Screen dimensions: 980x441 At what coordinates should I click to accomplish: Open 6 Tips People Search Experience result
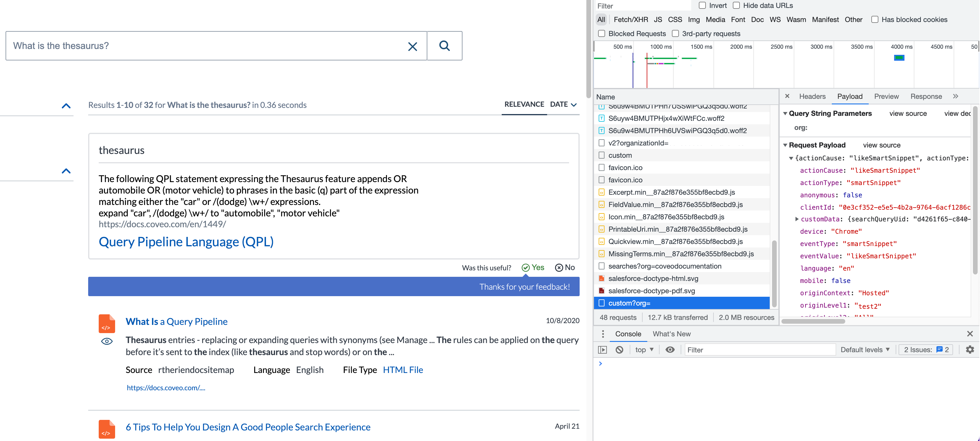[x=248, y=427]
